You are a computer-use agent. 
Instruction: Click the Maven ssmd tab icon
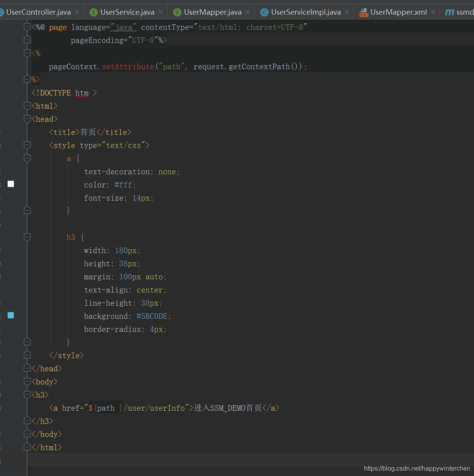449,12
